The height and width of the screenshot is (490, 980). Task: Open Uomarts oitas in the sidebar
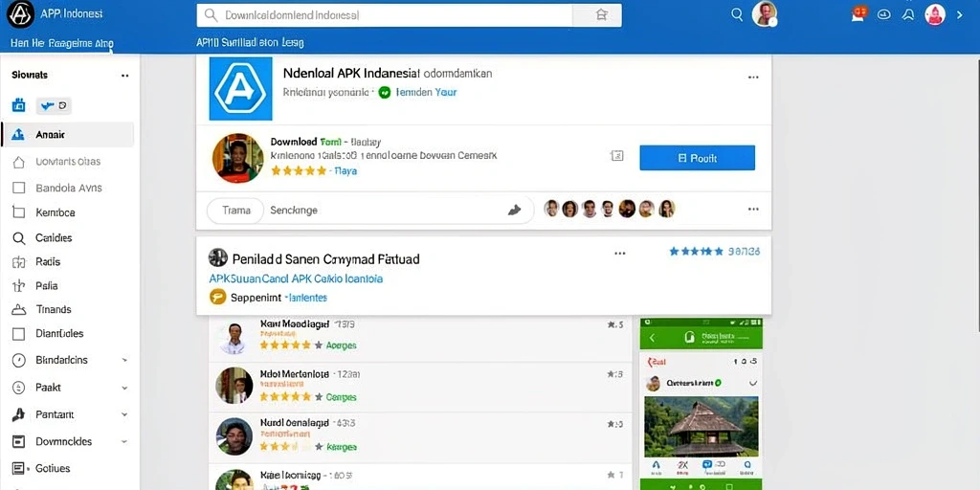(68, 162)
